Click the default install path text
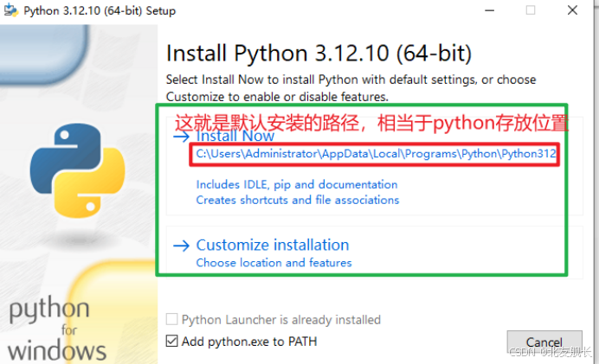Viewport: 599px width, 364px height. tap(376, 154)
